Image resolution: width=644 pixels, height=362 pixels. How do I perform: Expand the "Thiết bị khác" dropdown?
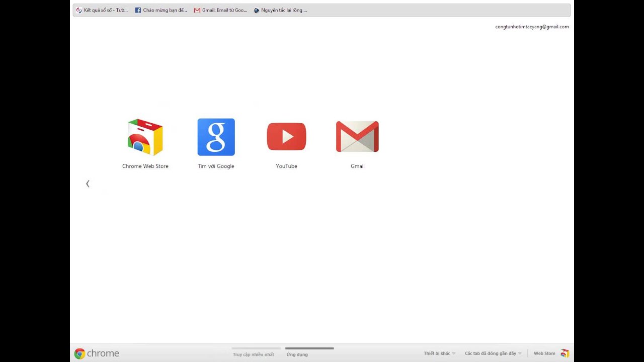(x=439, y=353)
